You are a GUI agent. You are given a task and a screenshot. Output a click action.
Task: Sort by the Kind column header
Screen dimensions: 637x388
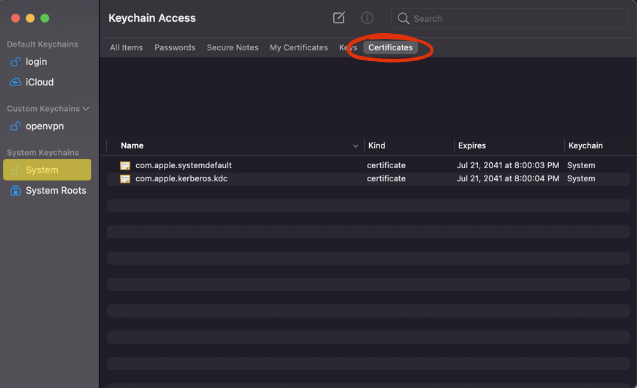click(377, 145)
